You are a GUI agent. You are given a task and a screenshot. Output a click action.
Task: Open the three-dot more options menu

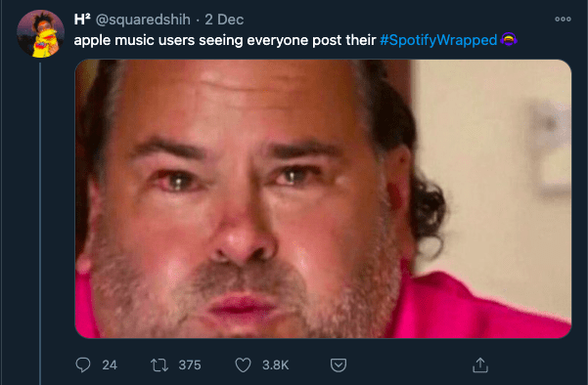(x=563, y=20)
